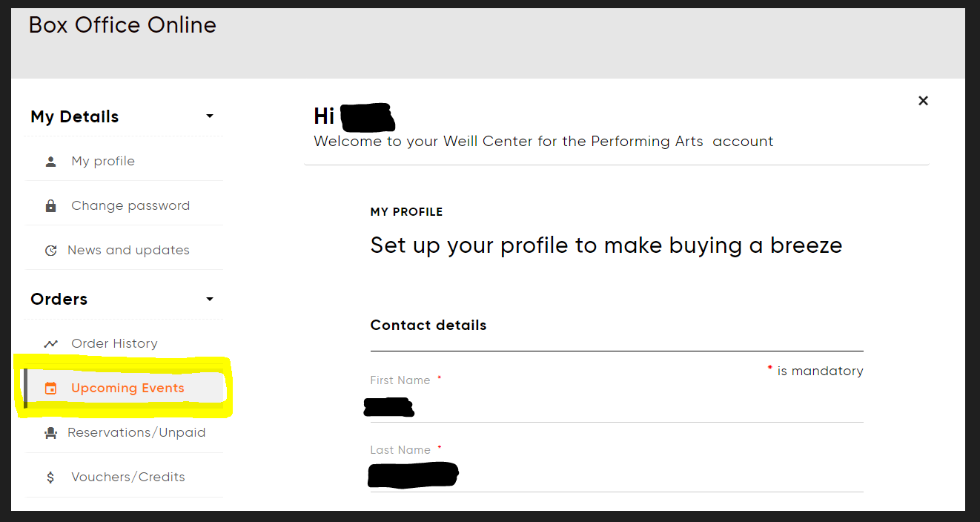
Task: Click the Box Office Online header title
Action: 122,25
